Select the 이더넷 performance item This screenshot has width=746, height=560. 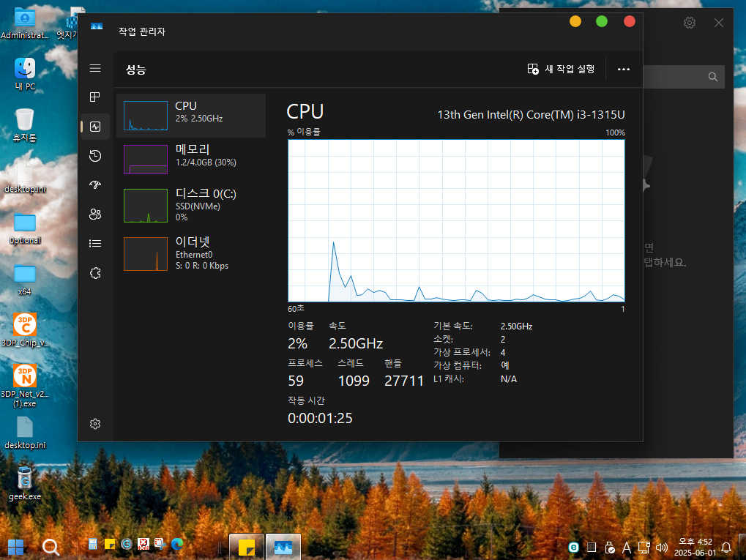[191, 253]
